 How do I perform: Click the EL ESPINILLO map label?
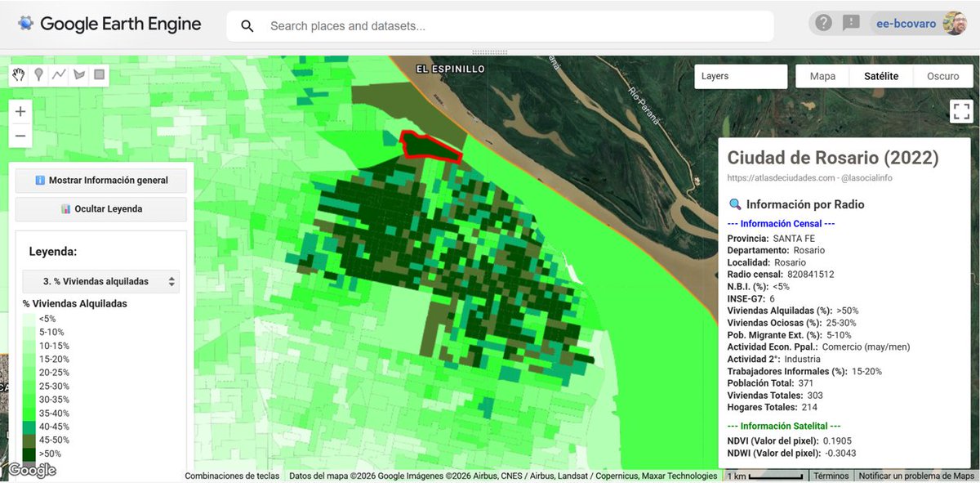pos(451,69)
